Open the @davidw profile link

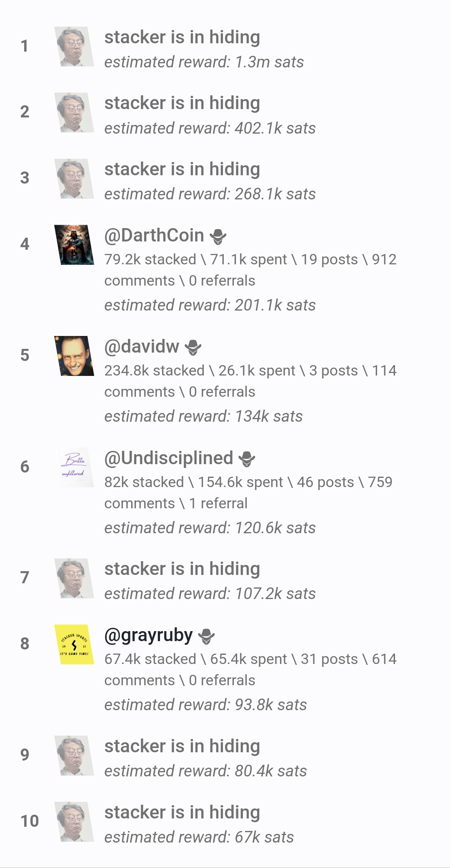coord(142,346)
